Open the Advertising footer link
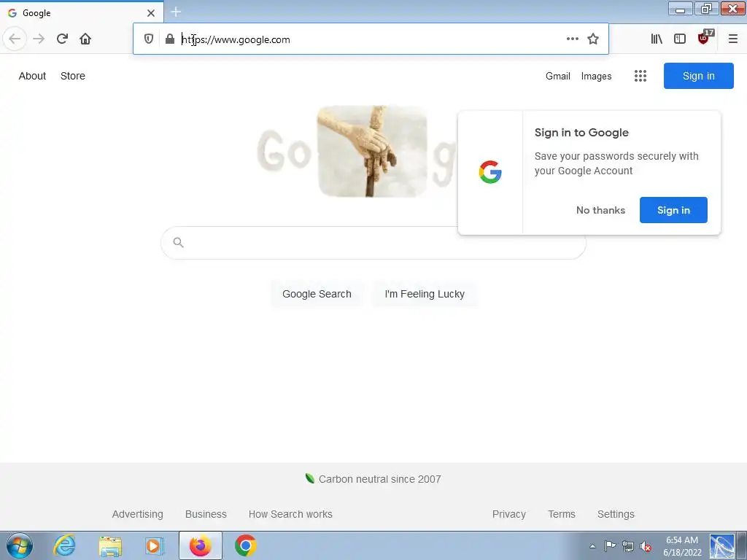Image resolution: width=747 pixels, height=560 pixels. pyautogui.click(x=138, y=514)
